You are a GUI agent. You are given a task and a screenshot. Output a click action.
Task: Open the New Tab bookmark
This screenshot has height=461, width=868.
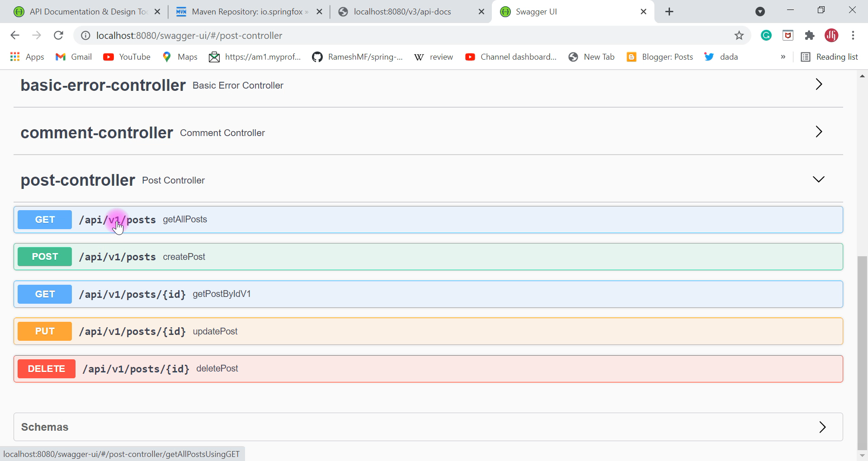pos(592,57)
